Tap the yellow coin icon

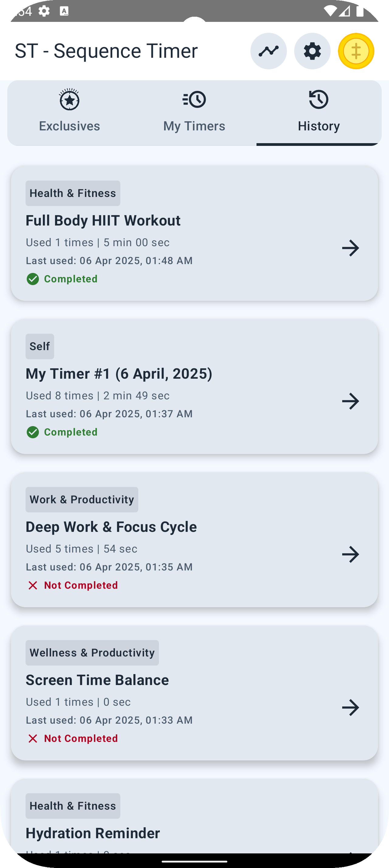pos(356,51)
